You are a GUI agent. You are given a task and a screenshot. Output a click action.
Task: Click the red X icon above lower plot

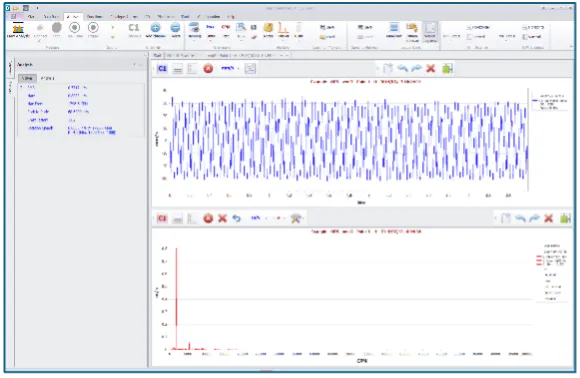(549, 219)
